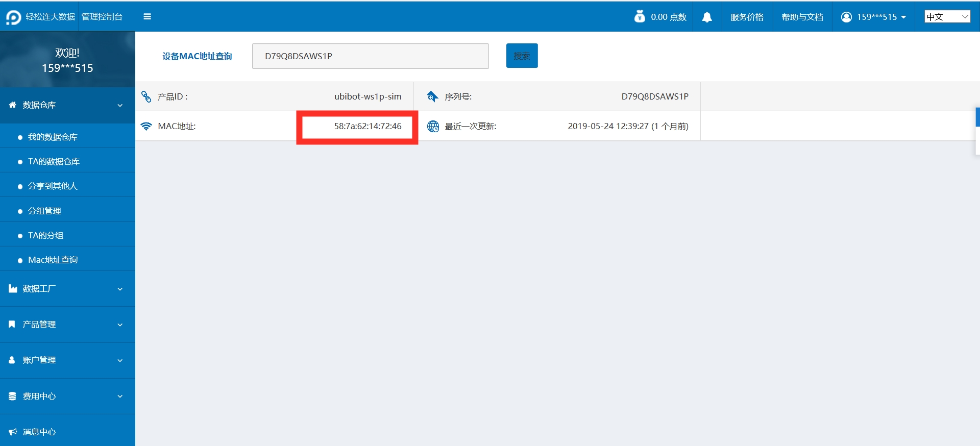This screenshot has width=980, height=446.
Task: Click the factory icon beside 数据工厂
Action: pos(13,288)
